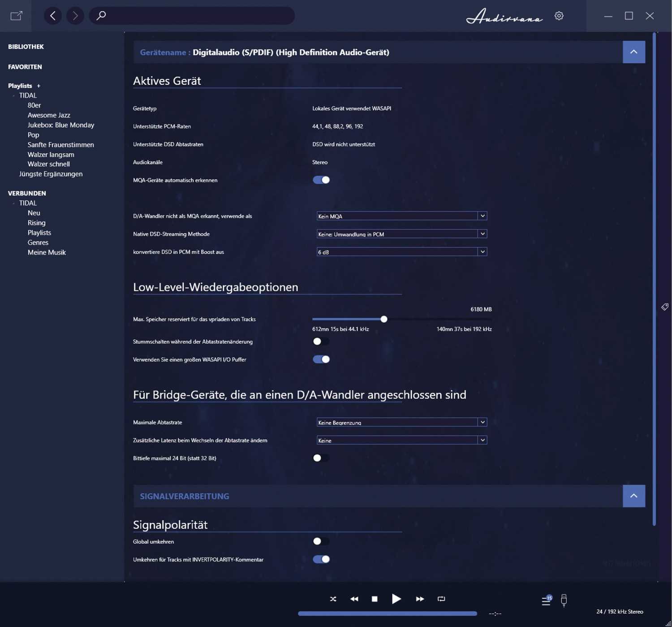Image resolution: width=672 pixels, height=627 pixels.
Task: Open TIDAL Rising
Action: (x=37, y=223)
